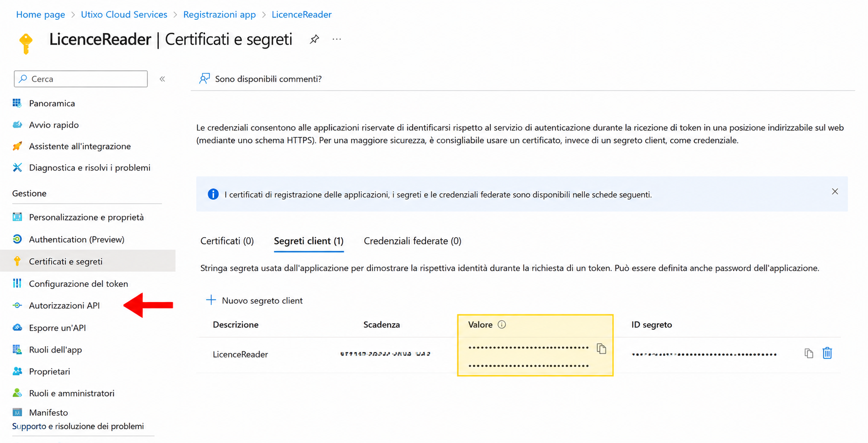Screen dimensions: 868x443
Task: Copy the secret Valore to the clipboard
Action: point(601,348)
